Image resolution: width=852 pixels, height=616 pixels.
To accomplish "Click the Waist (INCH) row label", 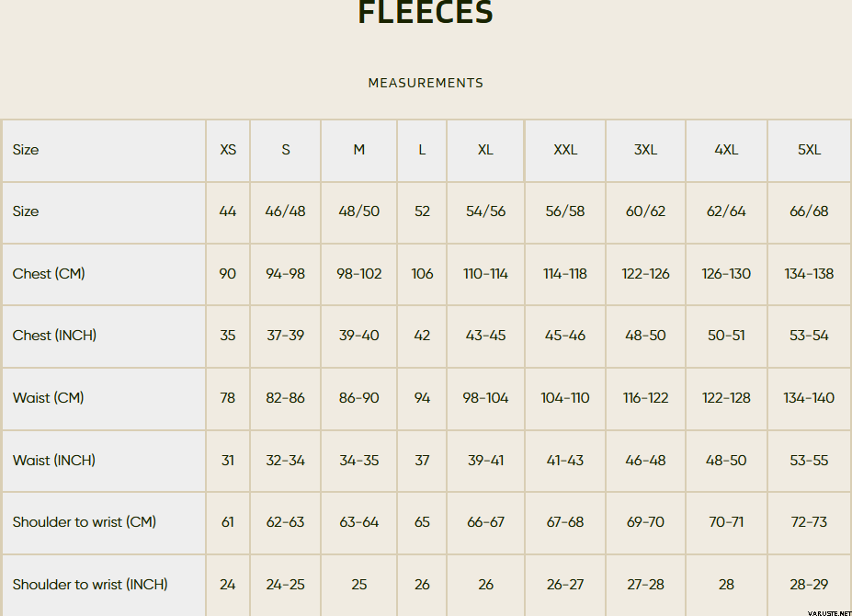I will pyautogui.click(x=54, y=461).
